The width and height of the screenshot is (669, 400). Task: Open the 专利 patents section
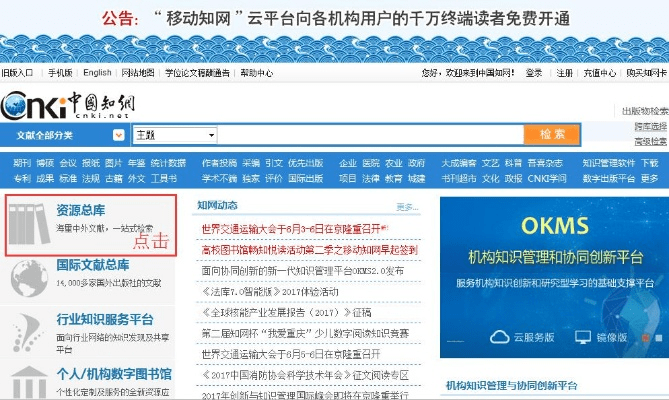(x=22, y=178)
